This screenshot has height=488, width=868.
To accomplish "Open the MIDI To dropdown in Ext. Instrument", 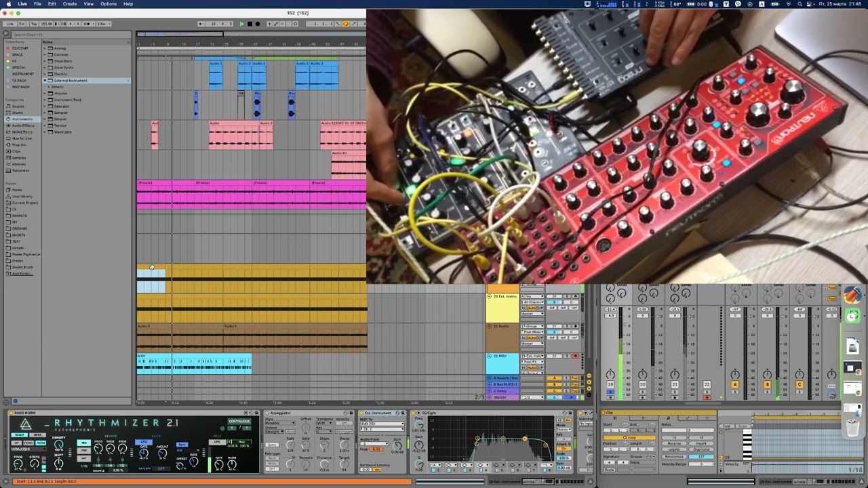I will [x=382, y=424].
